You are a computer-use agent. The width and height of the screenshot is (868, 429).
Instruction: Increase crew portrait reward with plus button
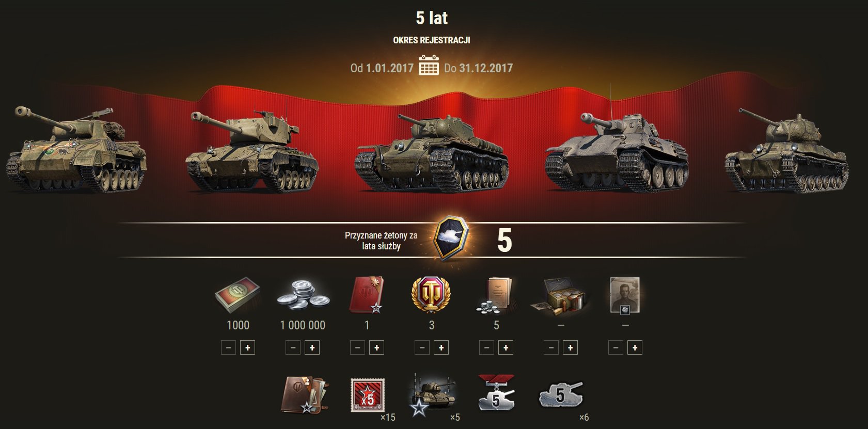[635, 348]
